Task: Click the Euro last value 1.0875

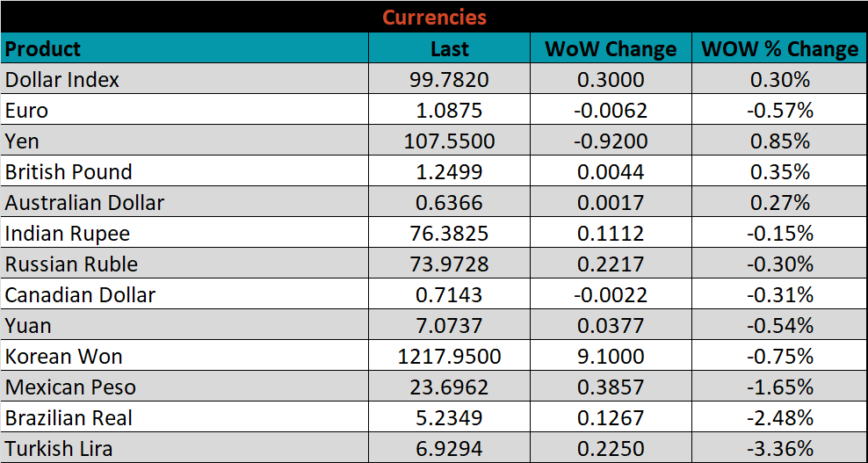Action: 449,111
